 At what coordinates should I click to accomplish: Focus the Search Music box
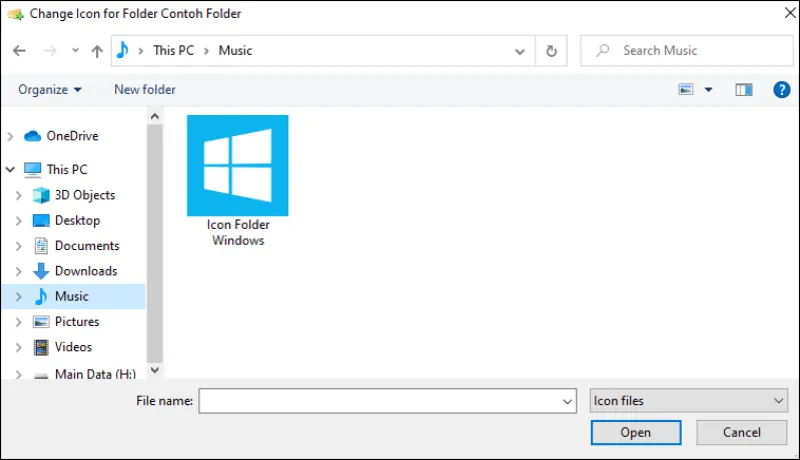tap(687, 50)
